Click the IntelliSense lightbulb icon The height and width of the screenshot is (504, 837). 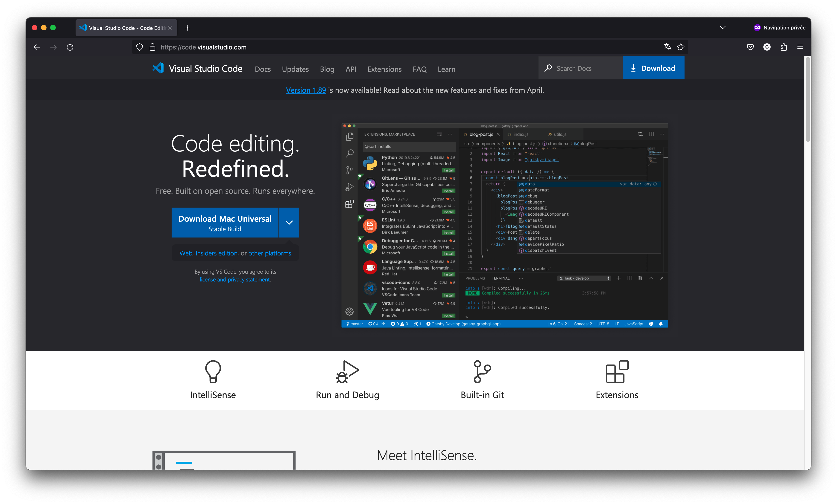click(x=213, y=371)
